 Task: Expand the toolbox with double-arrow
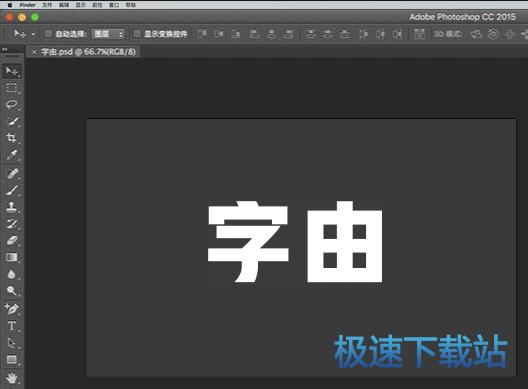[x=5, y=49]
